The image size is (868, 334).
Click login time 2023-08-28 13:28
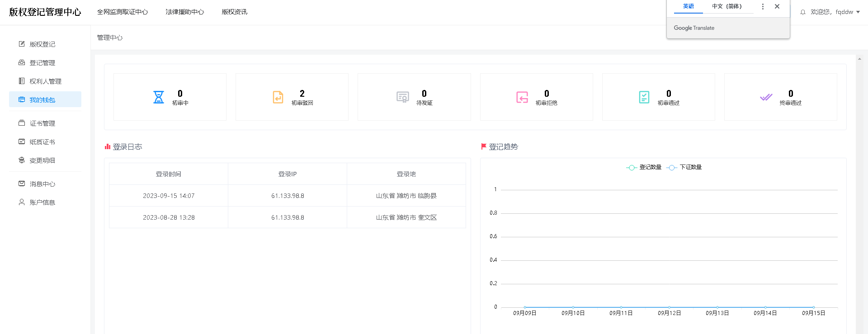[169, 217]
